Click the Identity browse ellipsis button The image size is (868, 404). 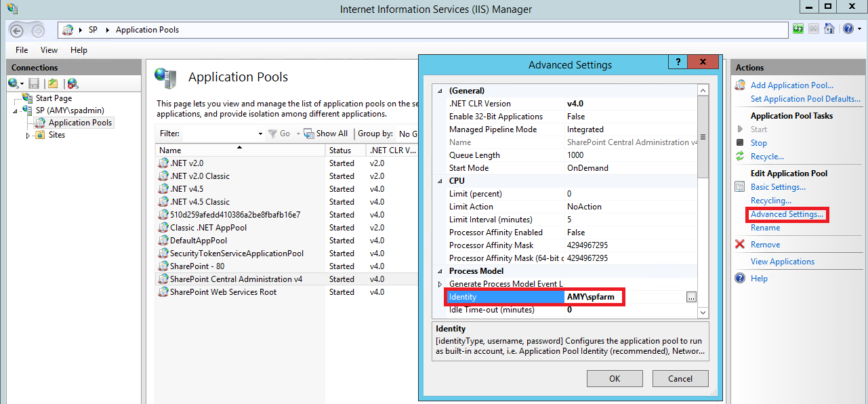coord(691,297)
